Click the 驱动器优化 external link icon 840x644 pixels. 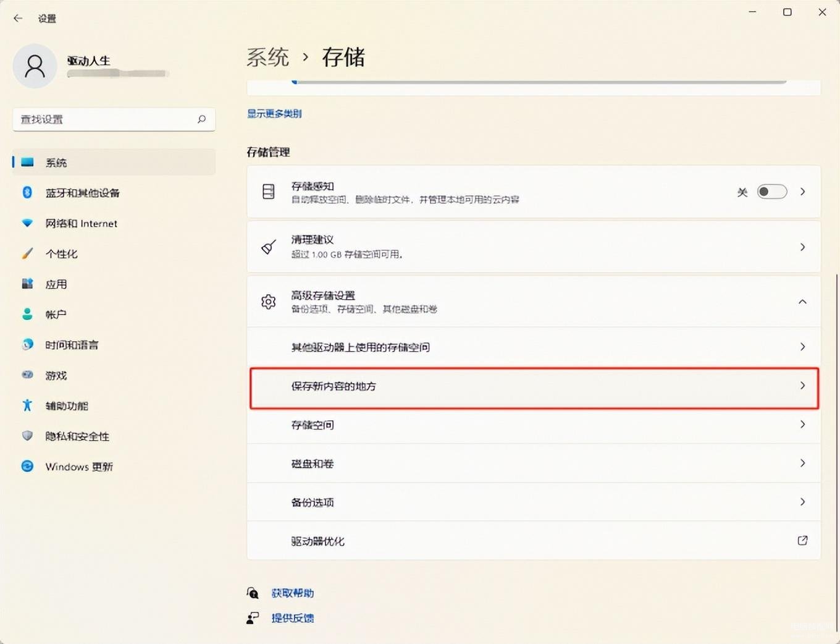[802, 541]
